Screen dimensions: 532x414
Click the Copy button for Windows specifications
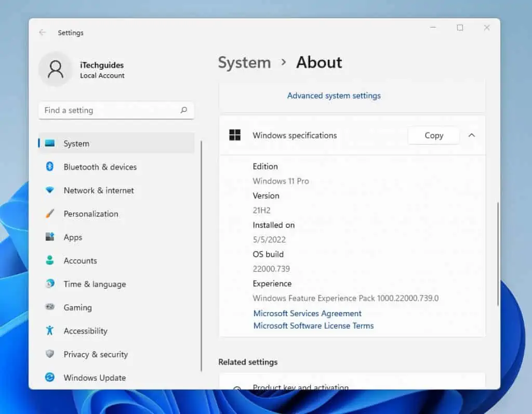point(433,135)
